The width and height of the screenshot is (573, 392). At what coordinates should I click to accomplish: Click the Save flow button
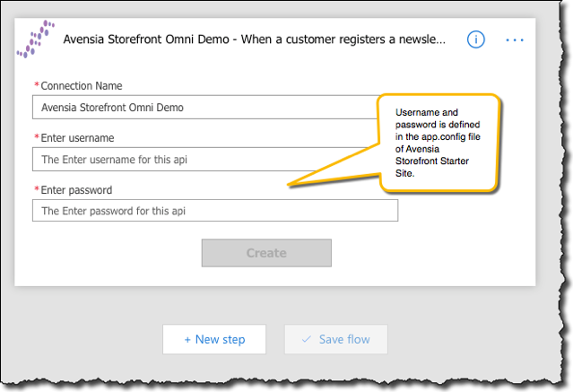point(336,339)
